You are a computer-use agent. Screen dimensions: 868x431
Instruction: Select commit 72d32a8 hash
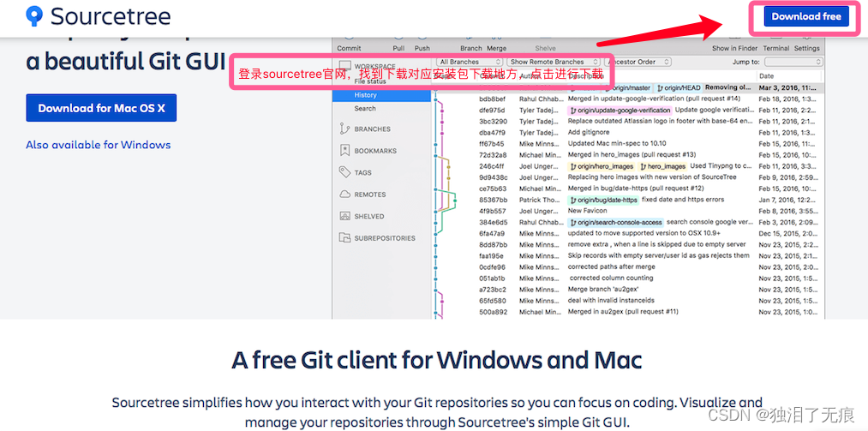coord(492,155)
